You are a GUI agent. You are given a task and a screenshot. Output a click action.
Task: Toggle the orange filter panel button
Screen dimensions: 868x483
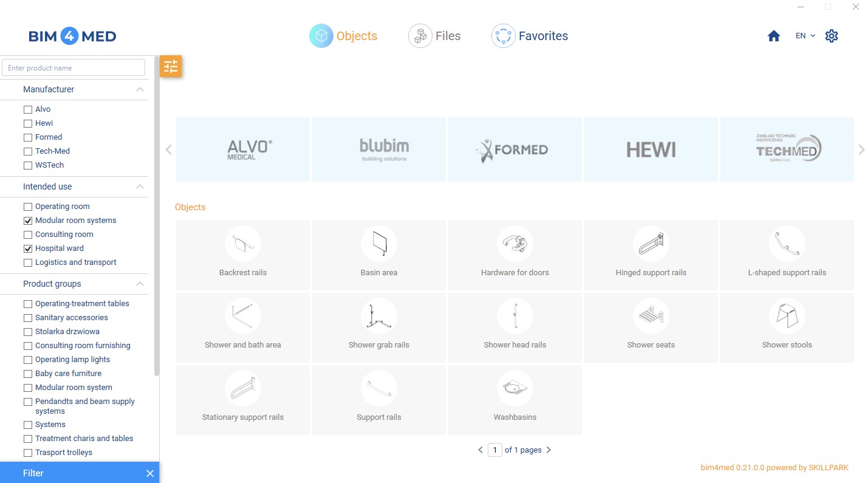(171, 66)
